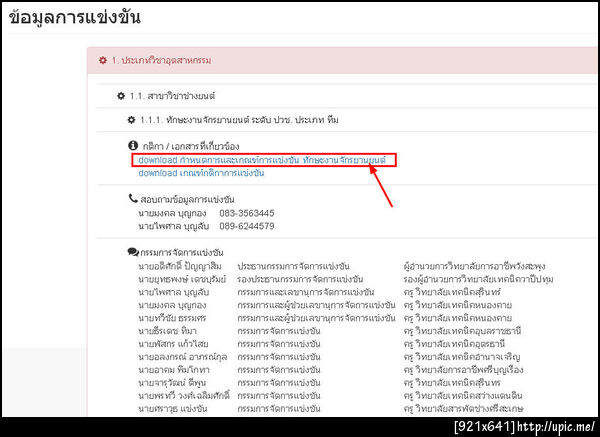The height and width of the screenshot is (437, 600).
Task: Click ครู วิทยาลัยเทคนิคอุบลราชธานี
Action: click(x=462, y=331)
